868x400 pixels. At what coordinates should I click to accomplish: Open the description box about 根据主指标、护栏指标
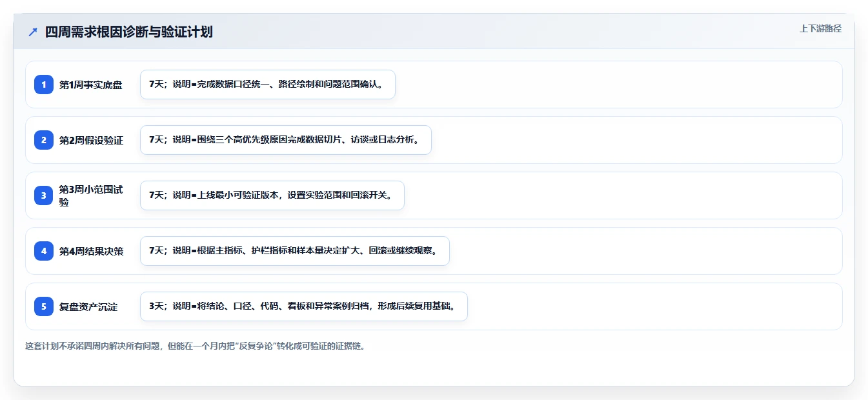(x=295, y=251)
